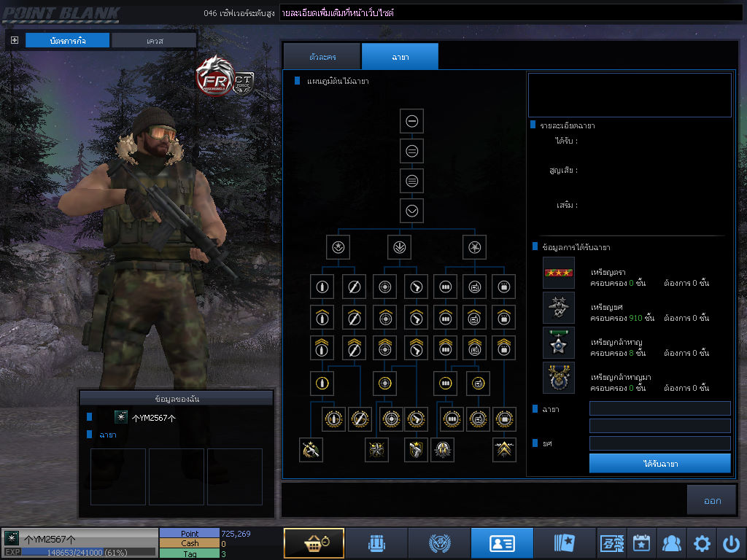Viewport: 747px width, 560px height.
Task: Click the green-ribbon star medal icon
Action: [x=558, y=343]
